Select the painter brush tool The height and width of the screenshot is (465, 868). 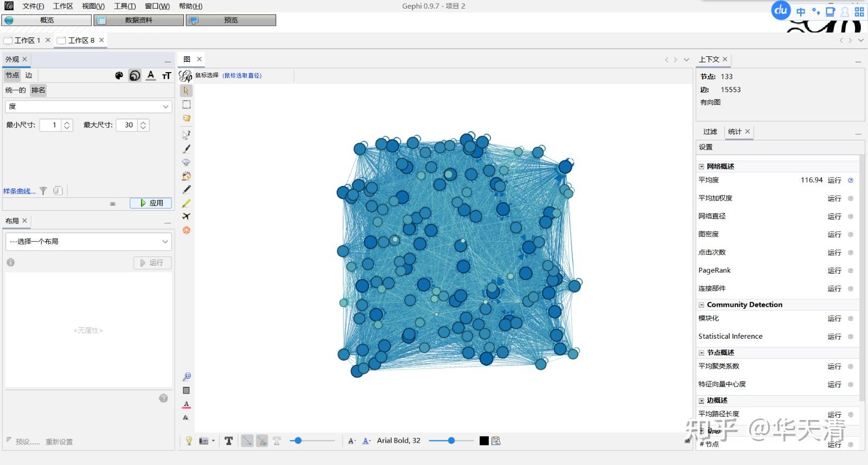click(186, 148)
